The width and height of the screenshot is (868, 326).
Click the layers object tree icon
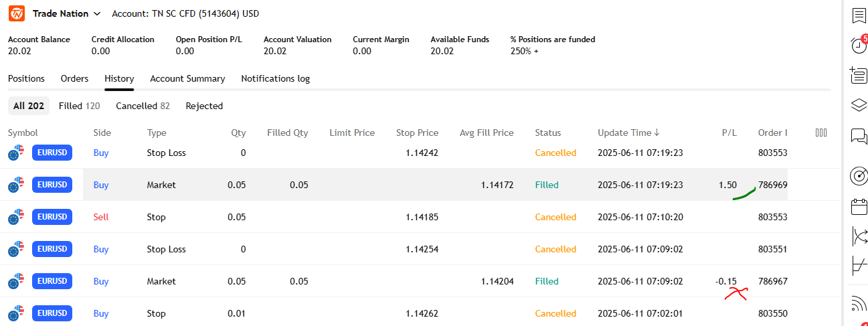859,106
